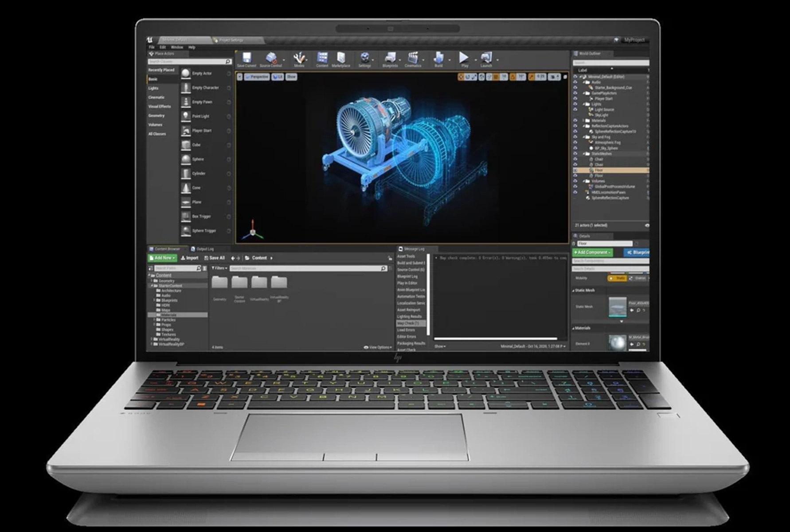Open the View Options dropdown
Viewport: 790px width, 532px height.
click(378, 347)
